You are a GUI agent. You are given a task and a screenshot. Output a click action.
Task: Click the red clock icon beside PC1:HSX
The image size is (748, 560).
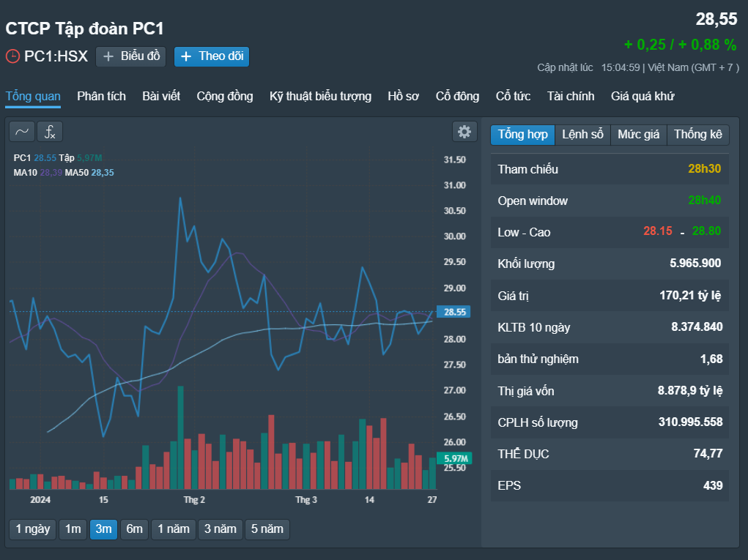12,56
